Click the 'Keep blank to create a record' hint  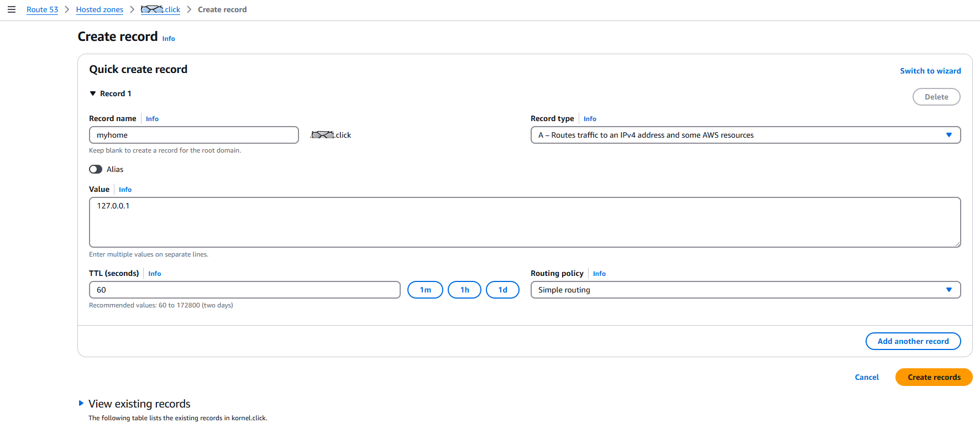[x=165, y=150]
